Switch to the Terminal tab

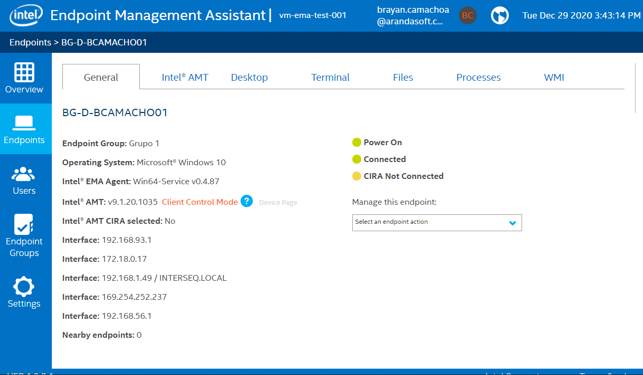pos(330,77)
